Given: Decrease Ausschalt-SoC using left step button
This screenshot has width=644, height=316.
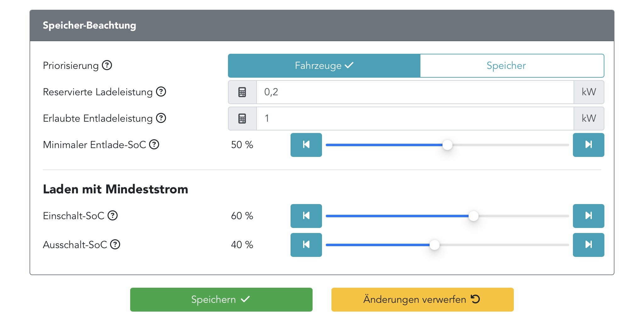Looking at the screenshot, I should click(306, 245).
